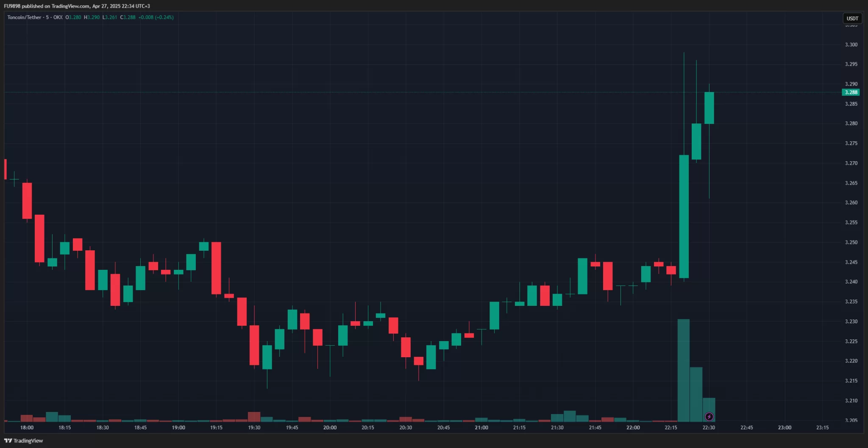The image size is (868, 448).
Task: Click the close value C3.288
Action: (x=128, y=17)
